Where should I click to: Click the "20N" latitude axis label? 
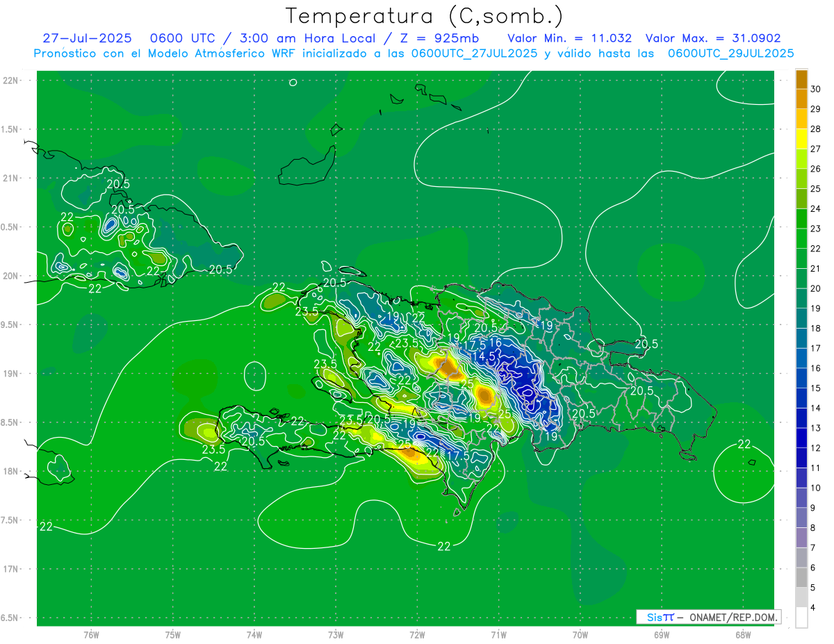tap(12, 276)
